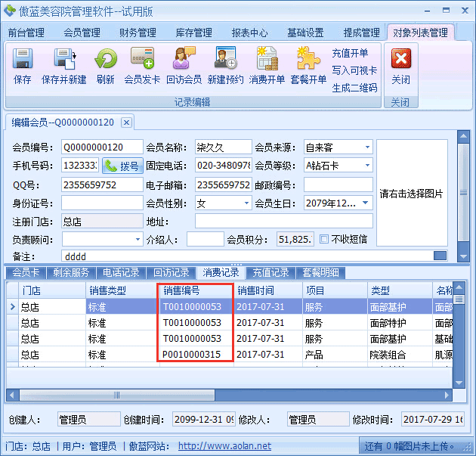Open the 库存管理 menu tab

click(193, 33)
